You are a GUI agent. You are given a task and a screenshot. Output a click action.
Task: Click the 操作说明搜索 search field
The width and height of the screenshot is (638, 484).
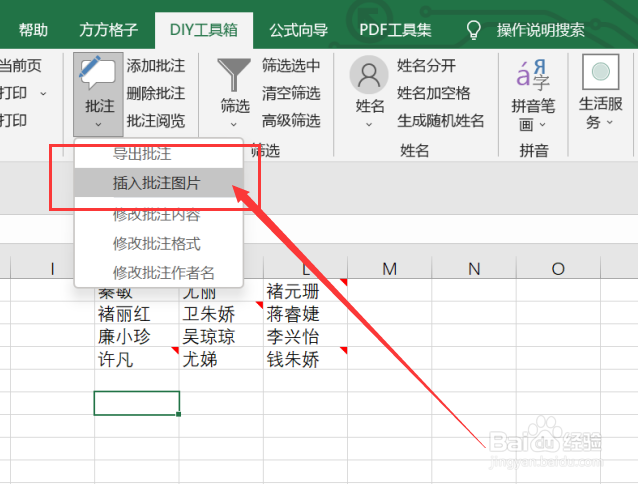point(540,30)
